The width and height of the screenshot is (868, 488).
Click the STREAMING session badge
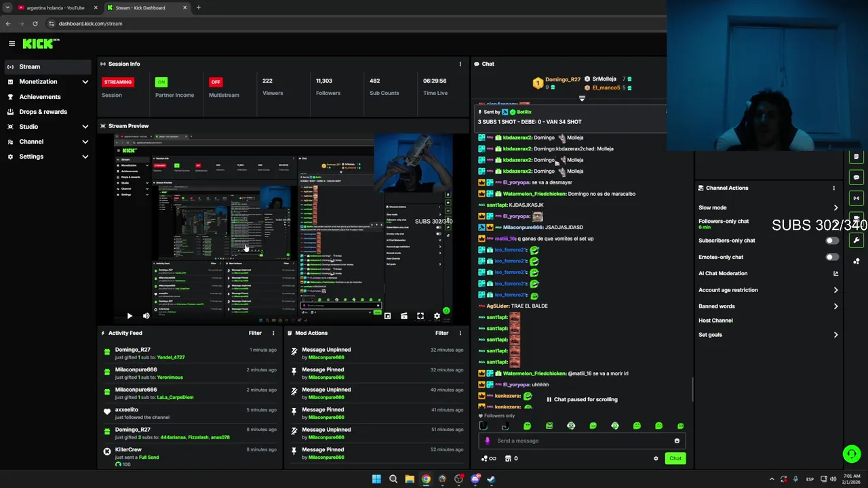(118, 82)
